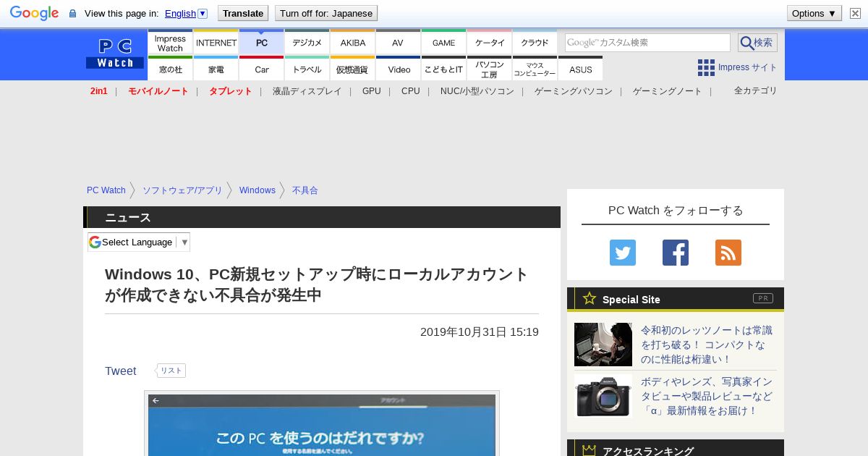Open the ゲーミングノート category link

pyautogui.click(x=667, y=91)
